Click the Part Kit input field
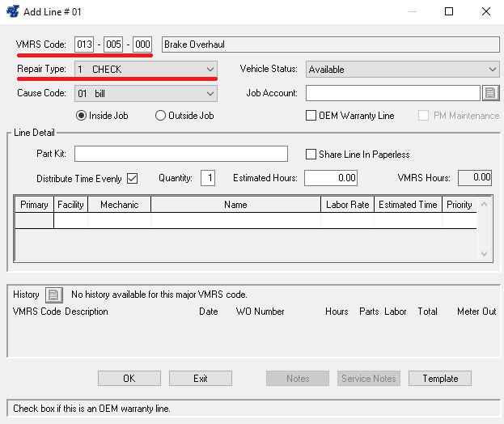 click(181, 154)
